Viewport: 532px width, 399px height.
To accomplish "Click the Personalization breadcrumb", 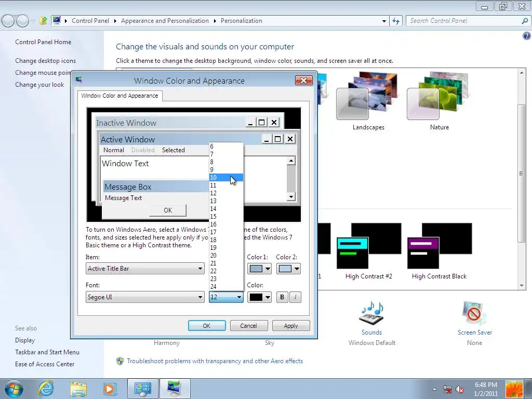I will click(x=242, y=21).
